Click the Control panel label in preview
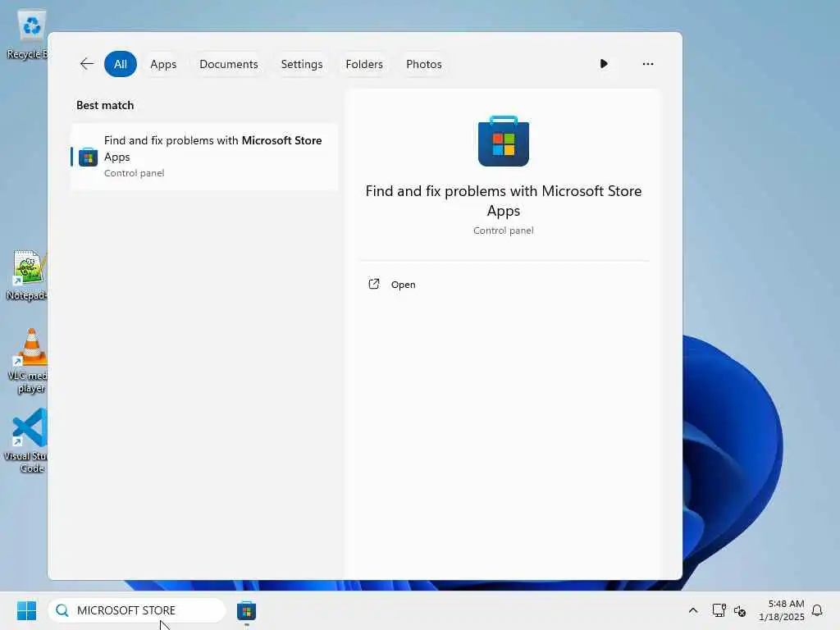Image resolution: width=840 pixels, height=630 pixels. [x=504, y=231]
